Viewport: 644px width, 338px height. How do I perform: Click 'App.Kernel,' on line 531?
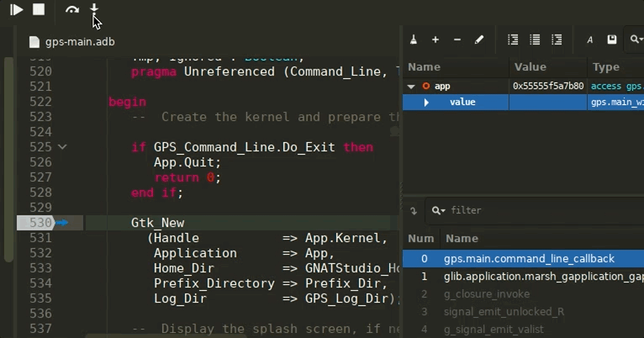346,238
